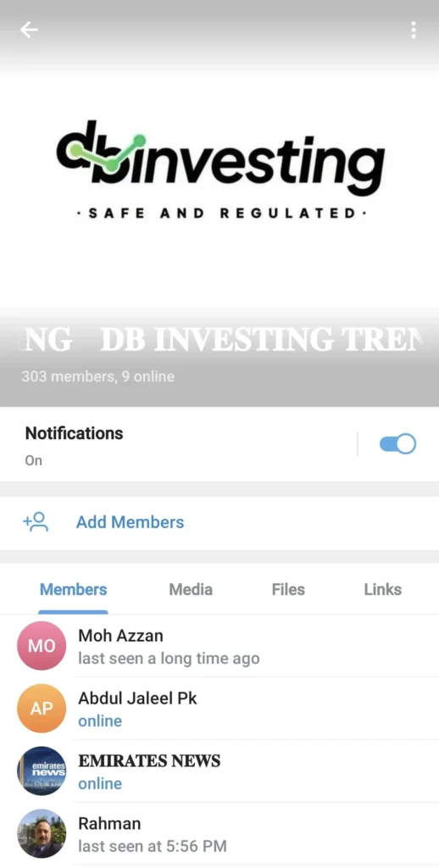Select the Add Members link
Image resolution: width=439 pixels, height=868 pixels.
click(131, 522)
